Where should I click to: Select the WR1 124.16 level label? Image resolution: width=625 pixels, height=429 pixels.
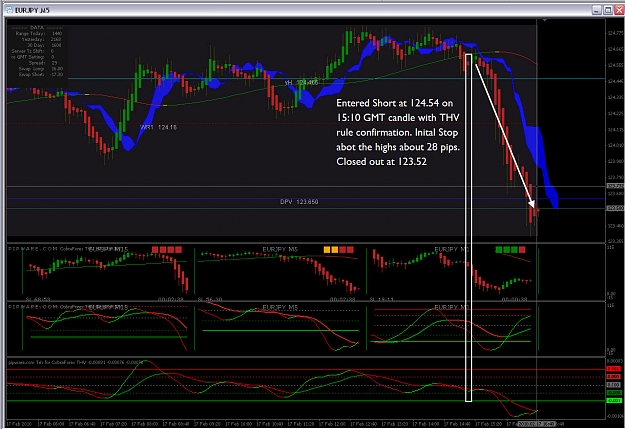158,127
